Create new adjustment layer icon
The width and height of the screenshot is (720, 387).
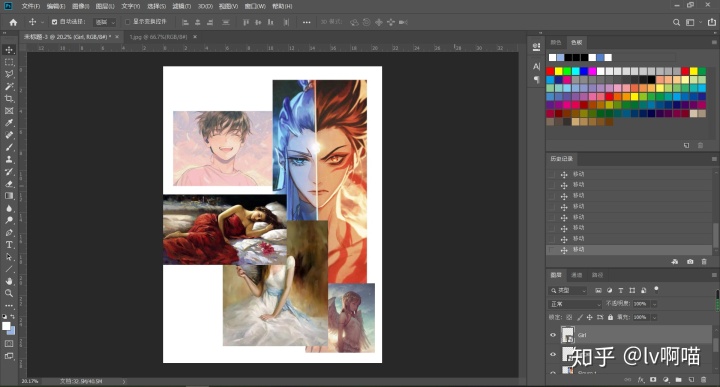(x=666, y=380)
